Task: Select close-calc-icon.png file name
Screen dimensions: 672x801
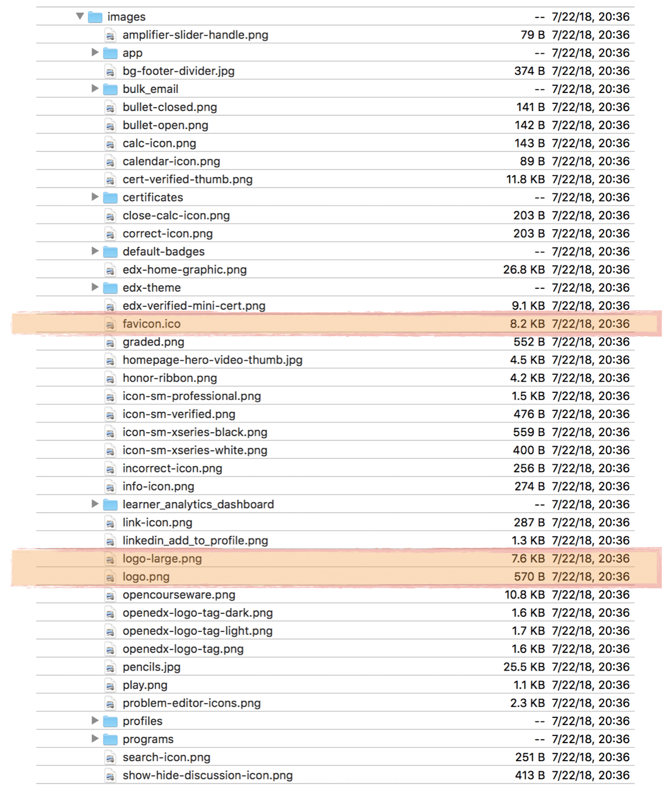Action: click(x=176, y=215)
